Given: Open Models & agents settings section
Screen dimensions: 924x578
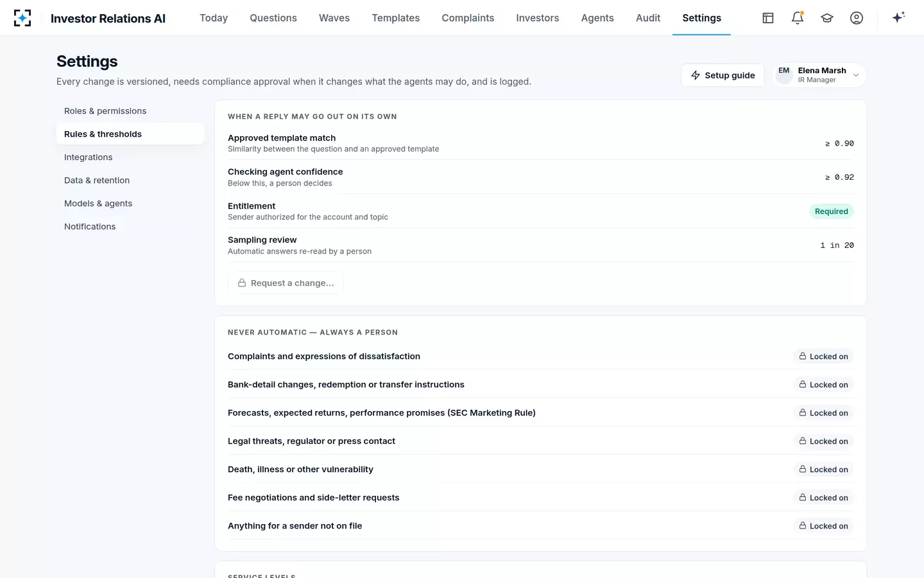Looking at the screenshot, I should pyautogui.click(x=130, y=204).
